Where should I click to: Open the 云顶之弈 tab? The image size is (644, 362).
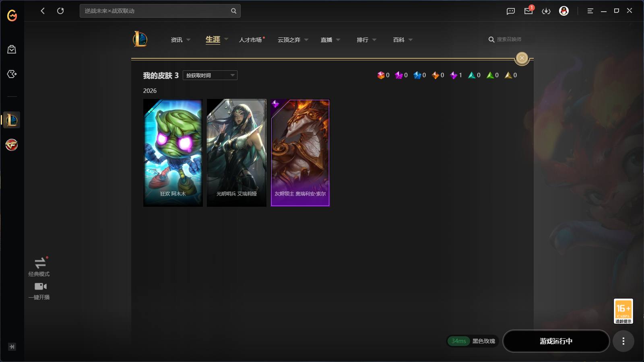[289, 40]
